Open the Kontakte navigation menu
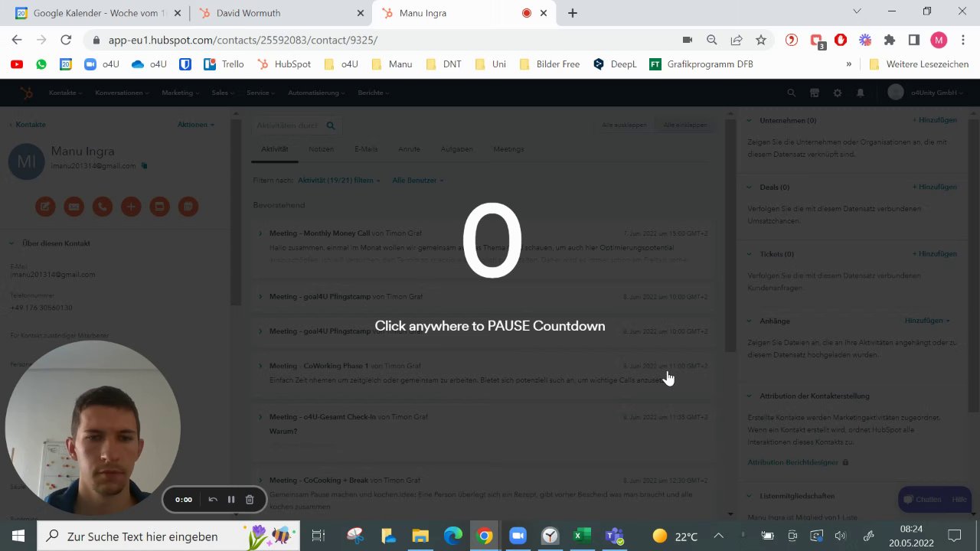Screen dimensions: 980x551 click(65, 93)
